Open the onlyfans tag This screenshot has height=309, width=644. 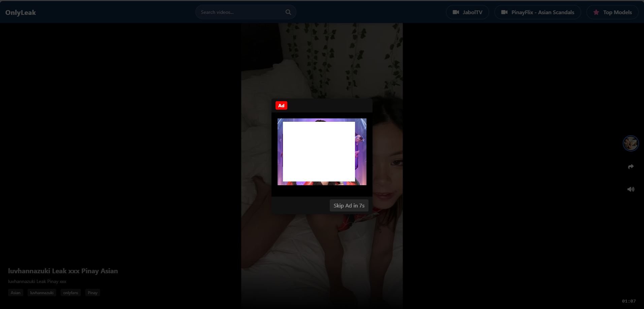click(70, 292)
